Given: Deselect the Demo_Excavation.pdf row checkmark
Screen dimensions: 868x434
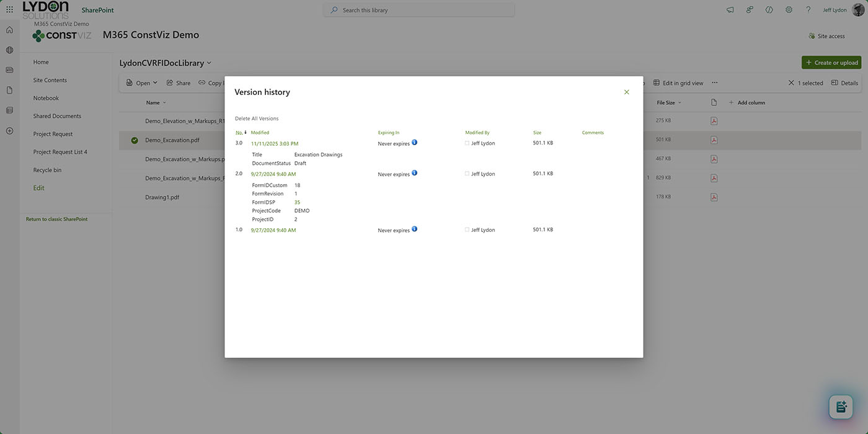Looking at the screenshot, I should (135, 140).
